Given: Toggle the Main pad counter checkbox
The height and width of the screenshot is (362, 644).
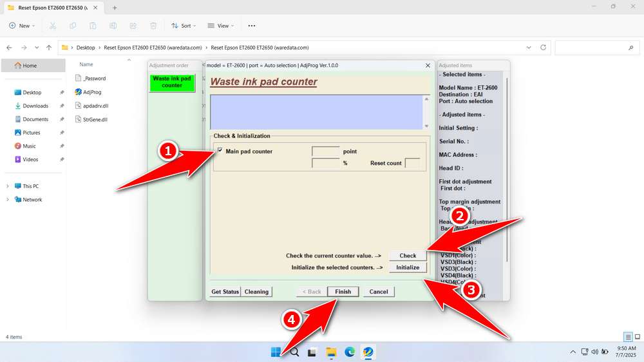Looking at the screenshot, I should [220, 150].
